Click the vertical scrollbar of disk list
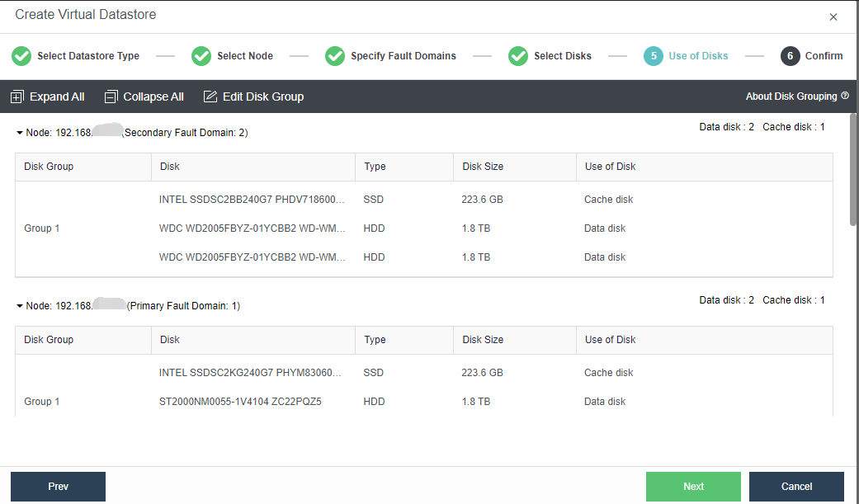Viewport: 859px width, 504px height. coord(853,169)
